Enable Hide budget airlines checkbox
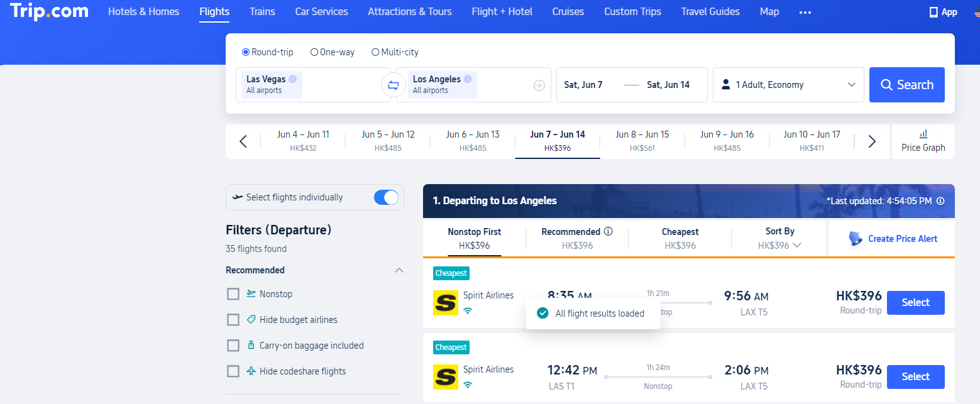This screenshot has width=980, height=404. [233, 320]
